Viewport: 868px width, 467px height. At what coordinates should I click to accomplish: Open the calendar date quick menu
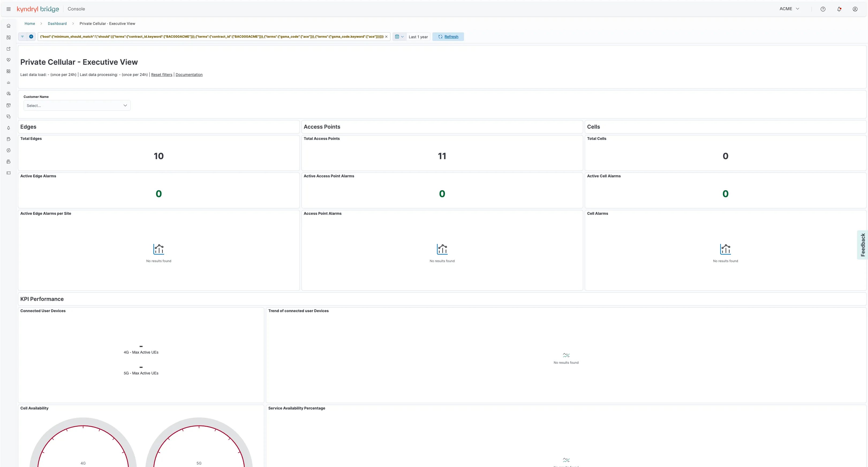coord(399,37)
